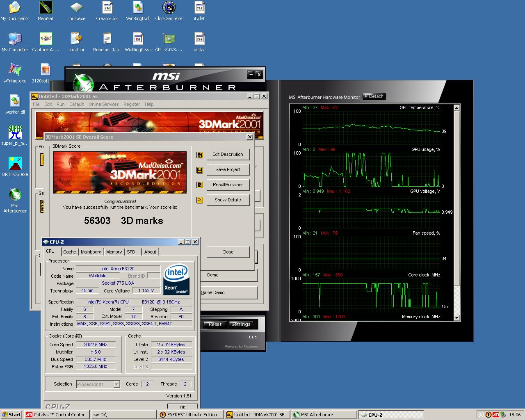Select Capture-A desktop icon
The height and width of the screenshot is (420, 525).
tap(46, 42)
